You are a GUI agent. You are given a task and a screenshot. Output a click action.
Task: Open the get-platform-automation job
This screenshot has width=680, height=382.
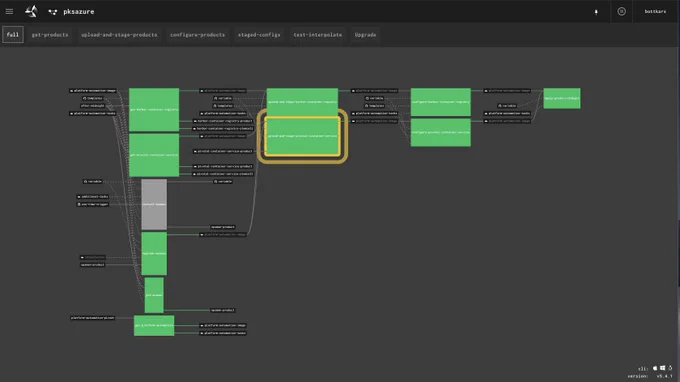click(154, 325)
